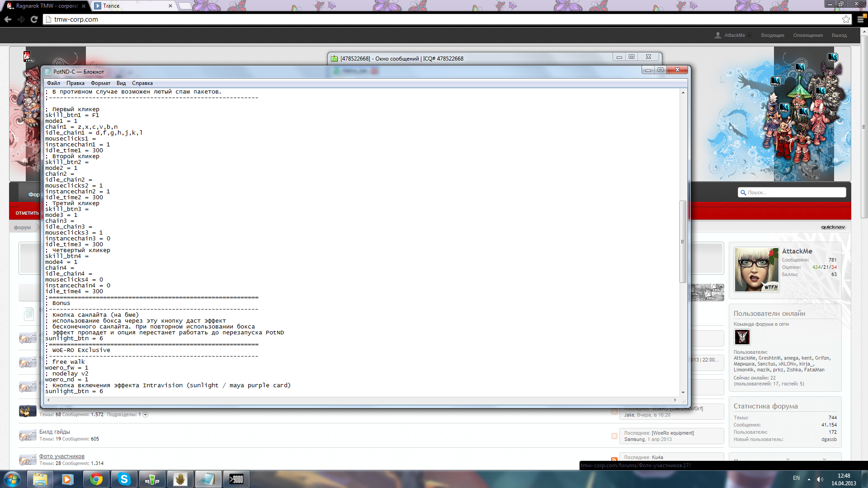The image size is (868, 488).
Task: Show hidden system tray icons
Action: tap(809, 479)
